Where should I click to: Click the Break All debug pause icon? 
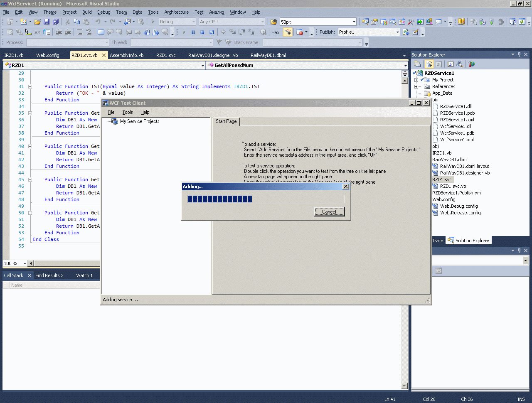[x=193, y=32]
